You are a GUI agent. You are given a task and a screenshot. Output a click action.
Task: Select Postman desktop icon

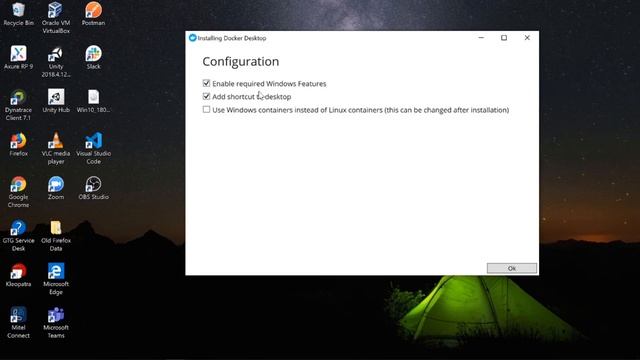tap(93, 14)
